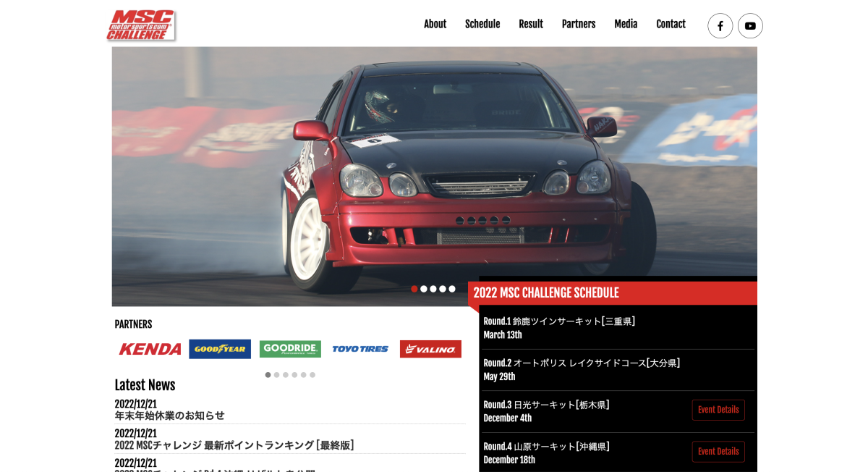
Task: Click the Toyo Tires partner logo
Action: tap(360, 349)
